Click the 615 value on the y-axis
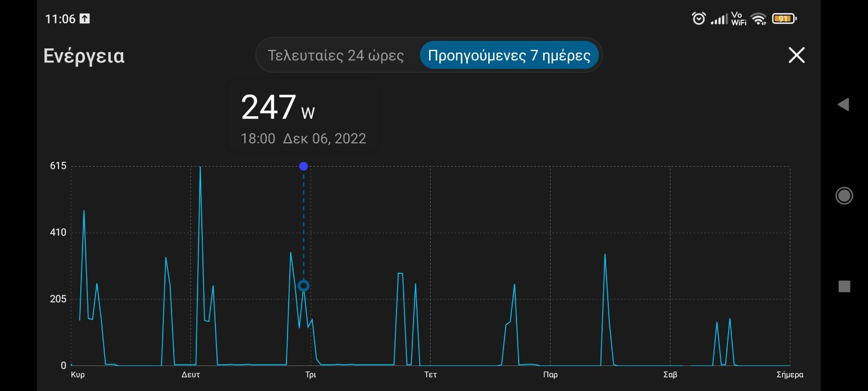The width and height of the screenshot is (868, 391). tap(58, 166)
